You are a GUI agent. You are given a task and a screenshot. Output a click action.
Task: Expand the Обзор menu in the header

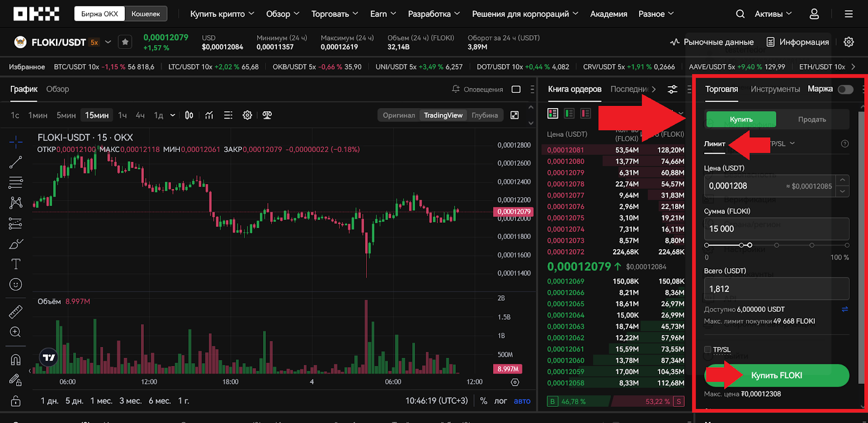coord(283,14)
